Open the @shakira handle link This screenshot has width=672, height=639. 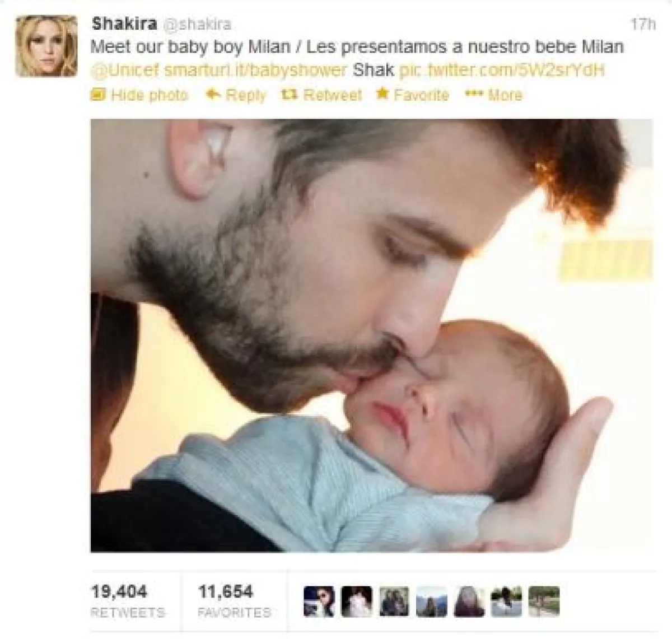[x=197, y=25]
